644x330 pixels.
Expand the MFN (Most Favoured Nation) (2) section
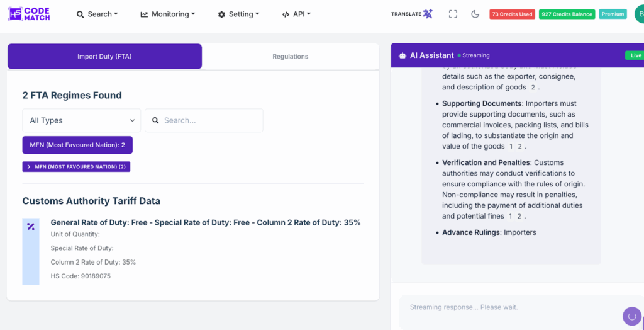76,167
